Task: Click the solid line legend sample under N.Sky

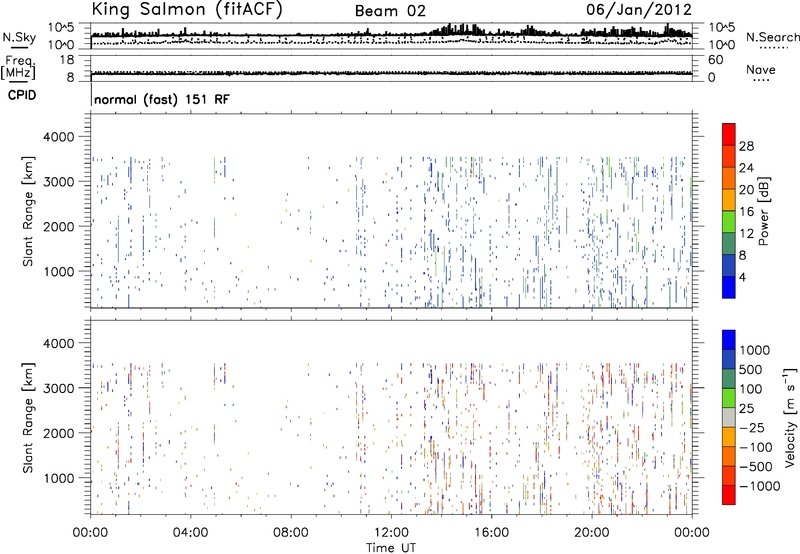Action: click(x=19, y=47)
